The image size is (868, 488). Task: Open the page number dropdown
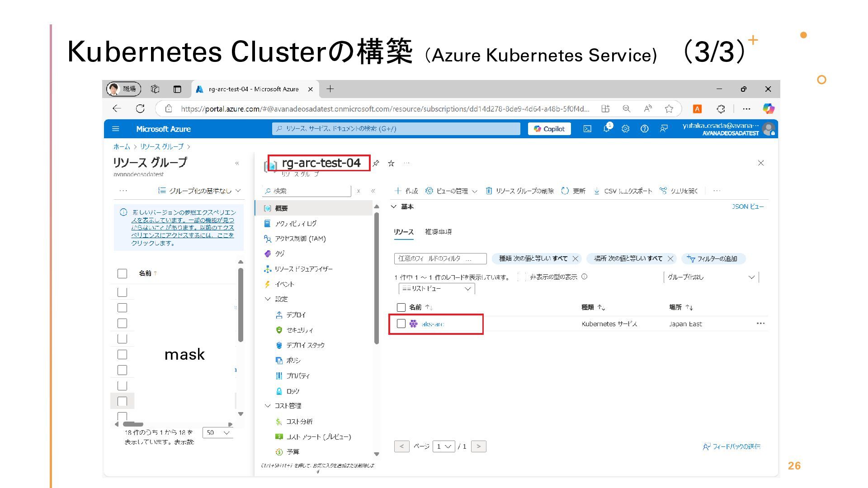[x=443, y=446]
